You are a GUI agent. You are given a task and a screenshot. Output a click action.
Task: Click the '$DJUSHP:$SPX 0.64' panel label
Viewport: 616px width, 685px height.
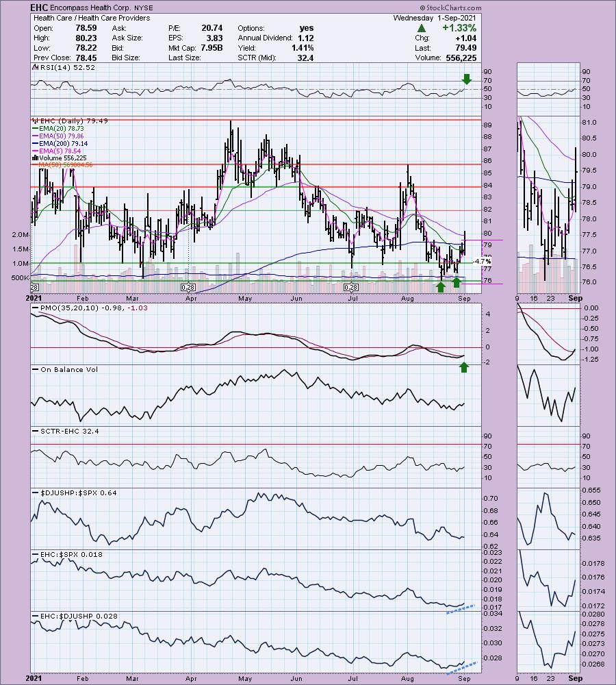[x=79, y=493]
